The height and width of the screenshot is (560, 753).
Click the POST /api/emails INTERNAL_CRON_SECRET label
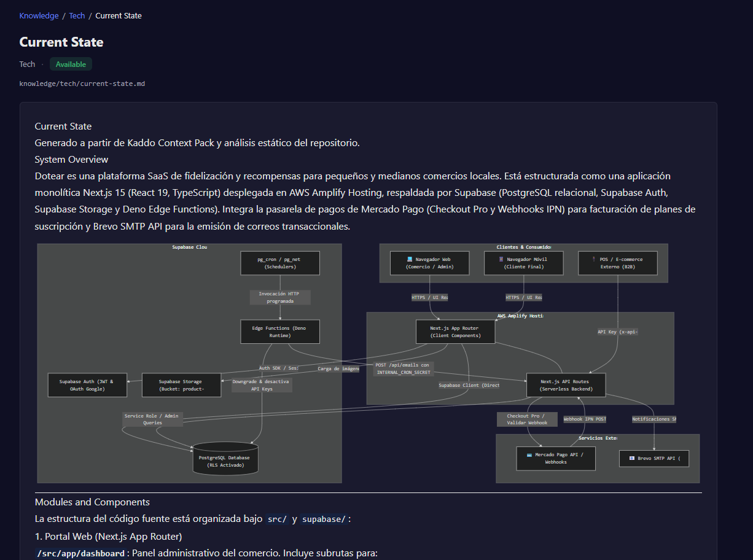[403, 368]
